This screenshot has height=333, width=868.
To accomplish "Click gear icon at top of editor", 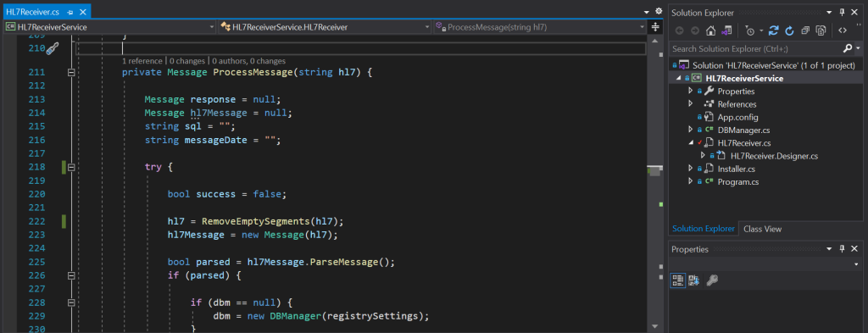I will pyautogui.click(x=658, y=11).
